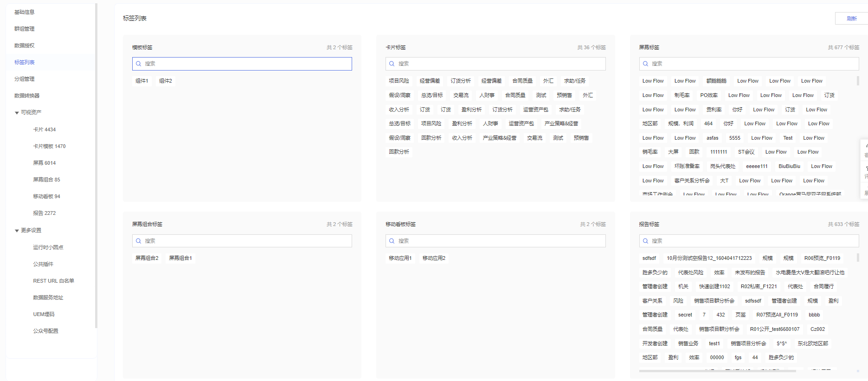The image size is (868, 381).
Task: Open UEM埋码 setting
Action: 44,314
